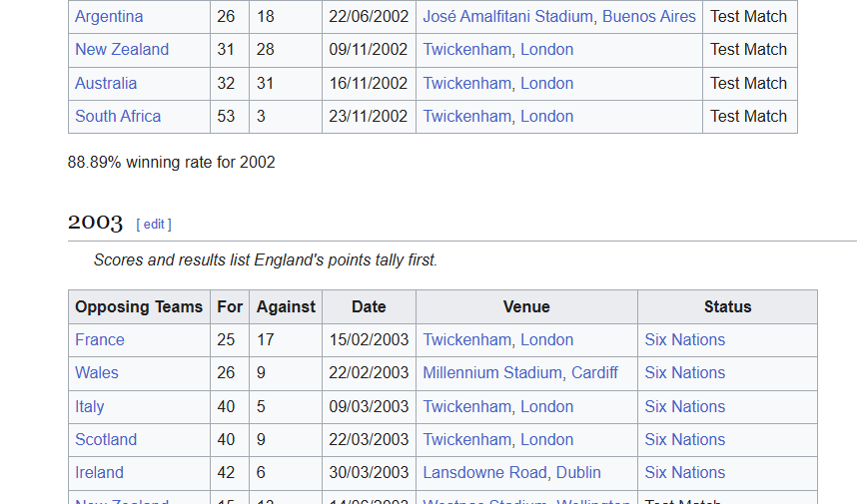The image size is (857, 504).
Task: Click the edit link beside 2003 heading
Action: pyautogui.click(x=154, y=224)
